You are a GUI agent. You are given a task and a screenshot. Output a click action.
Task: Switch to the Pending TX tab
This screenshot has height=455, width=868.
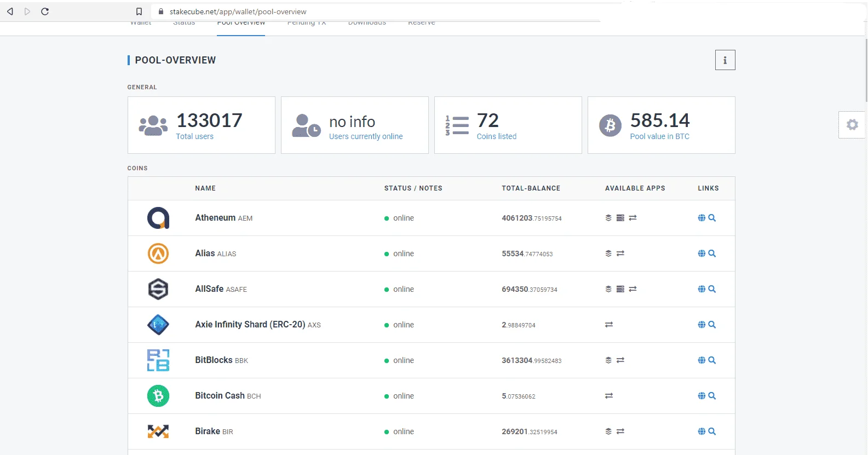click(307, 24)
